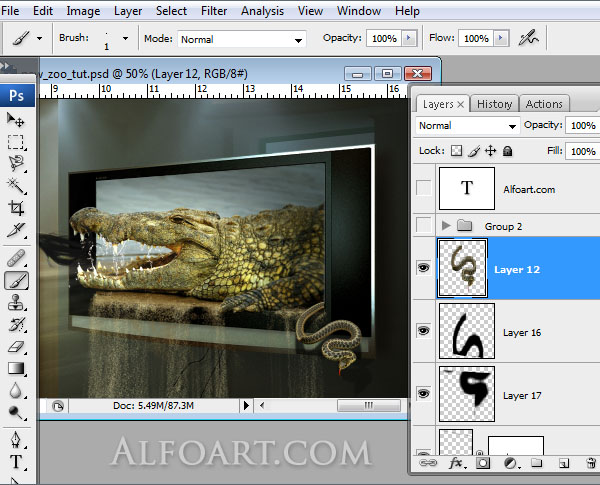
Task: Toggle lock image pixels
Action: [x=474, y=151]
